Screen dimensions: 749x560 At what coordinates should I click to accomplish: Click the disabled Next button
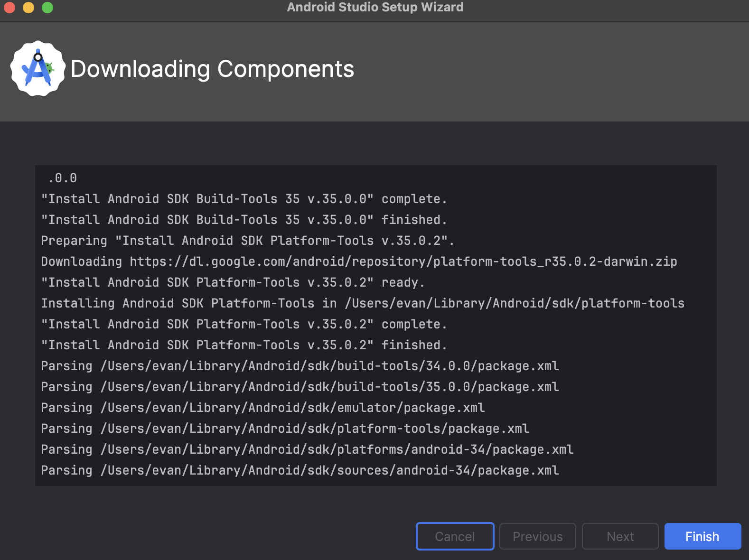(620, 536)
